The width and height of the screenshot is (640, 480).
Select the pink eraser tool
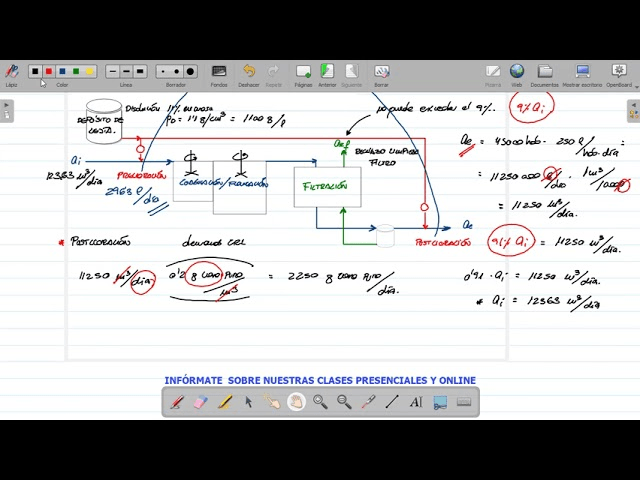(200, 402)
